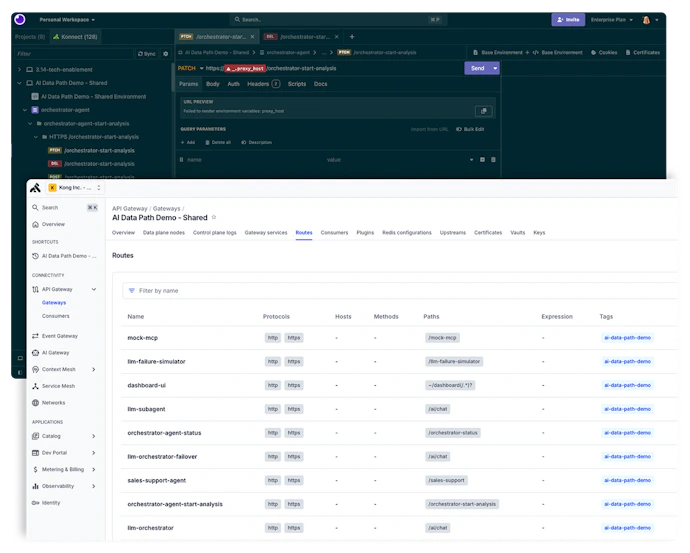The height and width of the screenshot is (553, 690).
Task: Click Search in Konnect sidebar
Action: click(x=65, y=208)
